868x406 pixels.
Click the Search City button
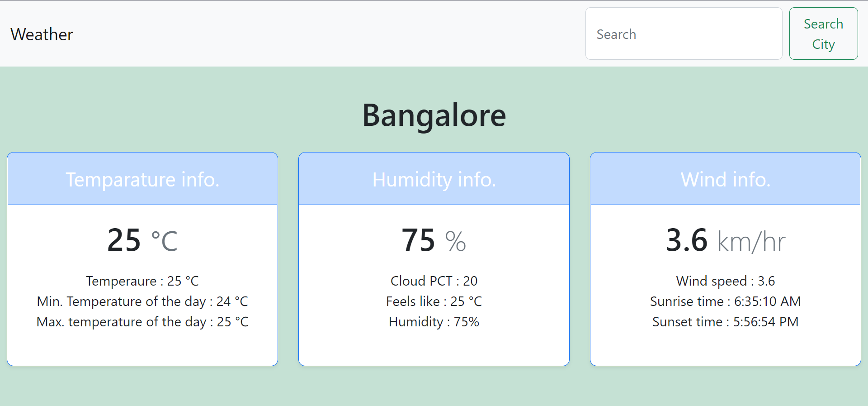823,33
